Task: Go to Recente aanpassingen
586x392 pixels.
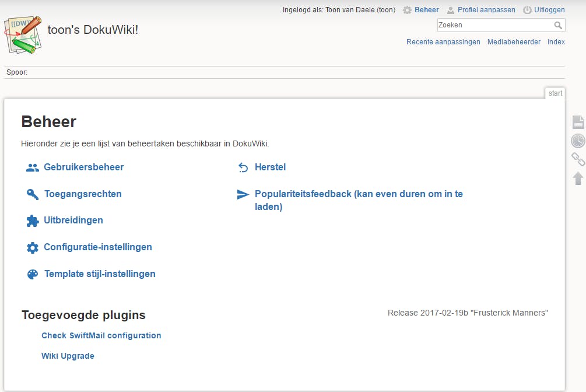Action: (x=443, y=42)
